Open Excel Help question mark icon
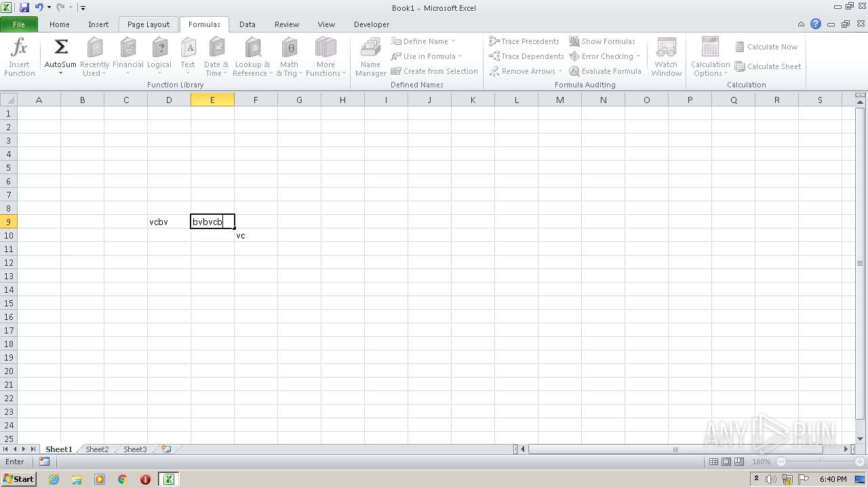Image resolution: width=868 pixels, height=488 pixels. (x=816, y=24)
